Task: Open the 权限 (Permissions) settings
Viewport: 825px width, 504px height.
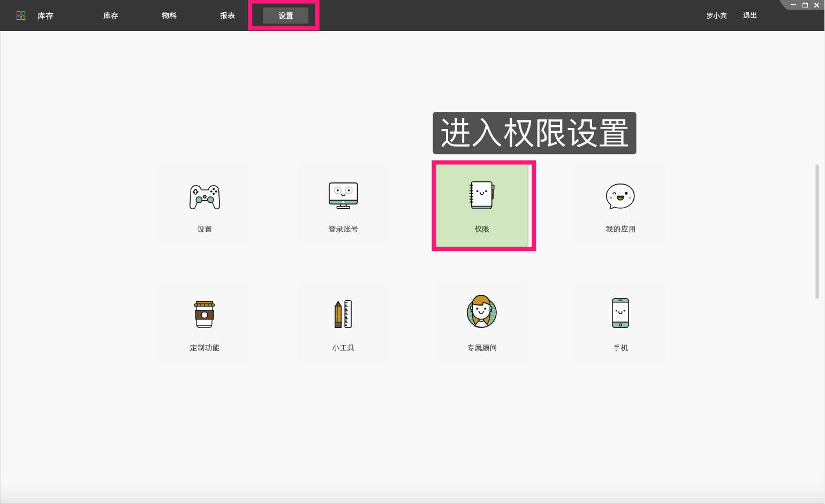Action: pyautogui.click(x=482, y=206)
